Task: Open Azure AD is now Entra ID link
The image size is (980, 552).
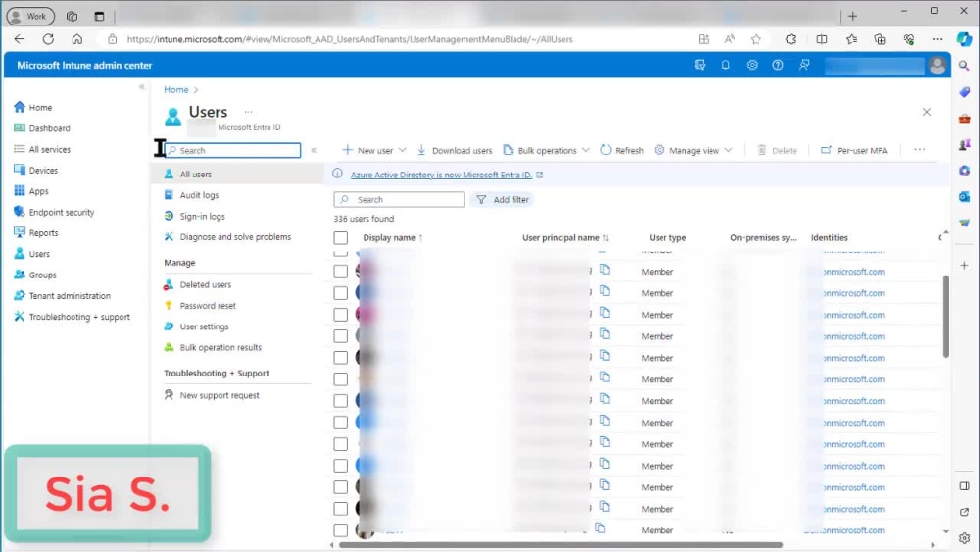Action: coord(441,176)
